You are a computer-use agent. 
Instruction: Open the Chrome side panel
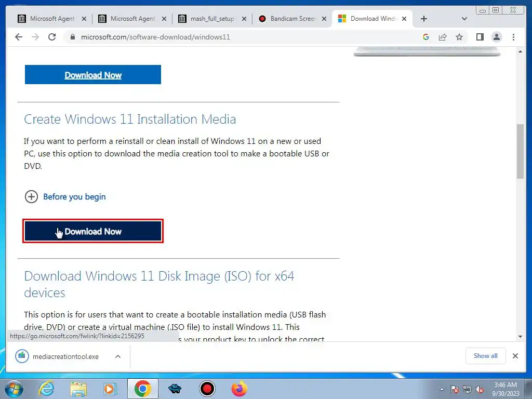click(480, 37)
